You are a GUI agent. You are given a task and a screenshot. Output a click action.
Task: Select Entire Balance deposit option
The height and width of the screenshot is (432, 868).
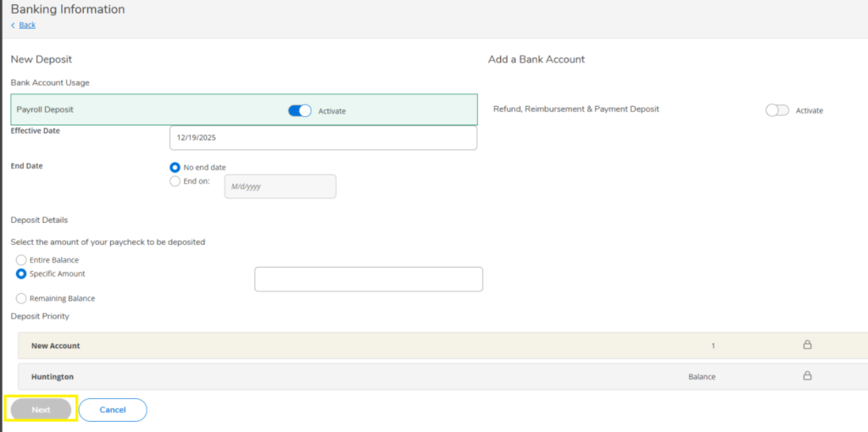pos(21,260)
